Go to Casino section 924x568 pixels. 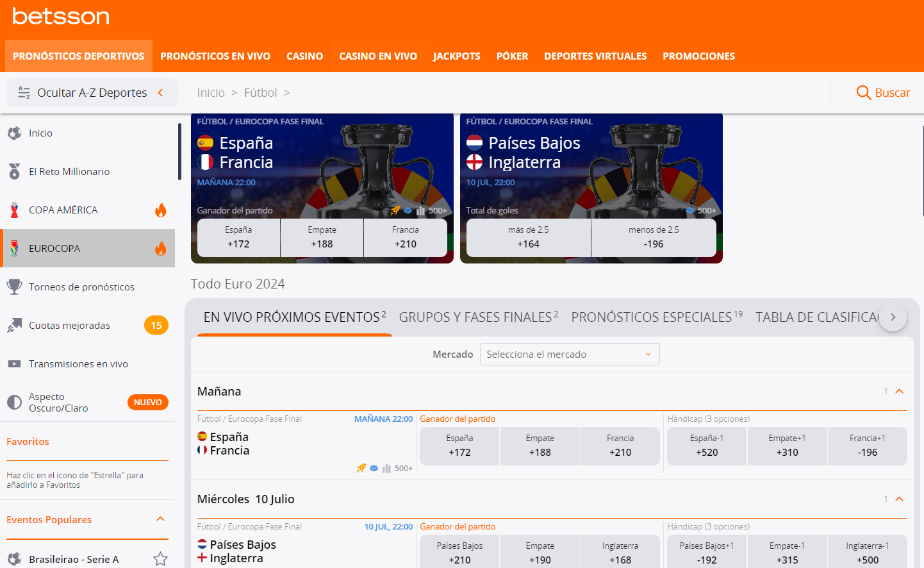(x=305, y=56)
